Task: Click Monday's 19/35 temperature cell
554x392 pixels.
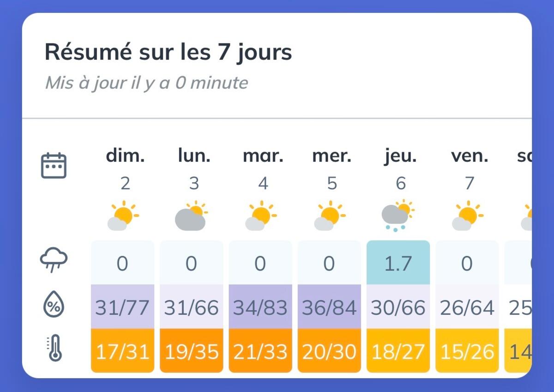Action: [192, 351]
